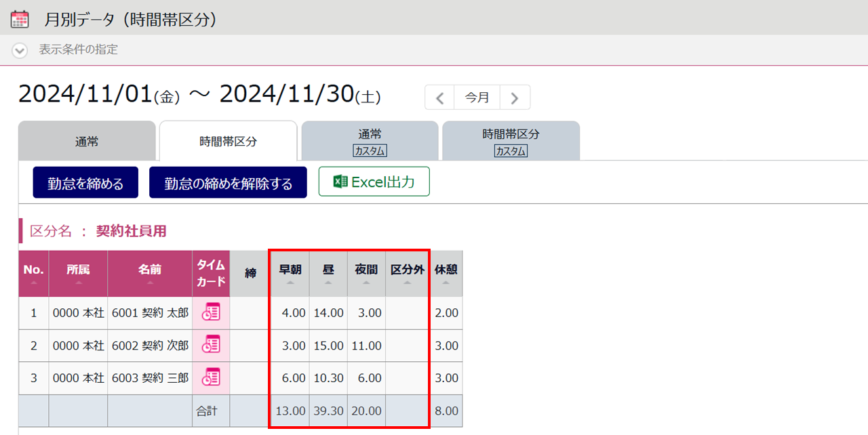
Task: Click the 休憩 total 8.00
Action: tap(446, 411)
